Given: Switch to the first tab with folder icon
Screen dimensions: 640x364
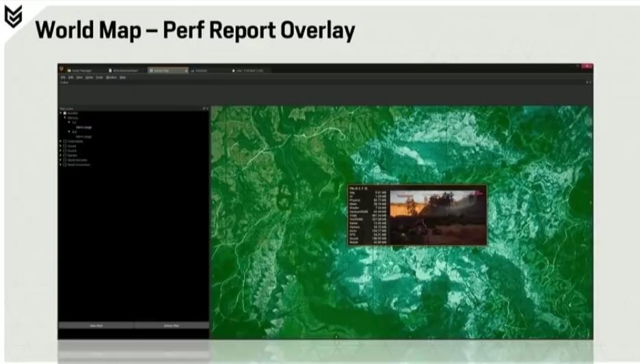Looking at the screenshot, I should [x=85, y=70].
